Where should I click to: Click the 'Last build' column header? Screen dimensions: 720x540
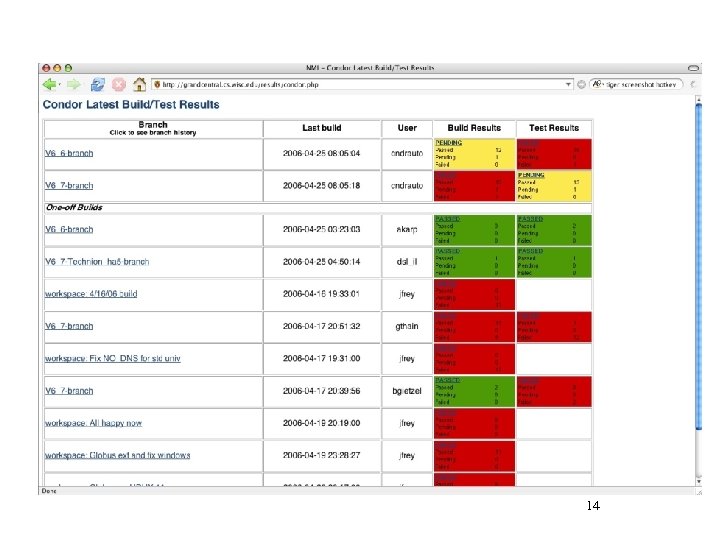tap(322, 128)
